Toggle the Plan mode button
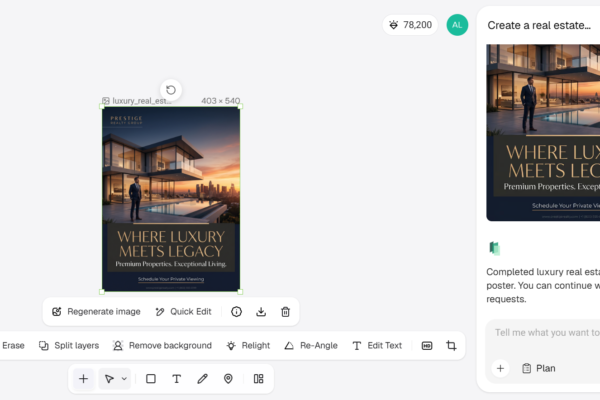Viewport: 600px width, 400px height. [539, 368]
